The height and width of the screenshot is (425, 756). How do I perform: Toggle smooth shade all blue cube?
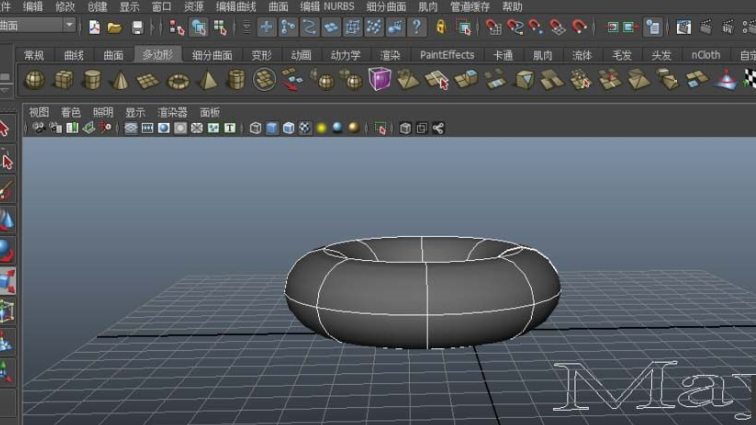click(272, 128)
